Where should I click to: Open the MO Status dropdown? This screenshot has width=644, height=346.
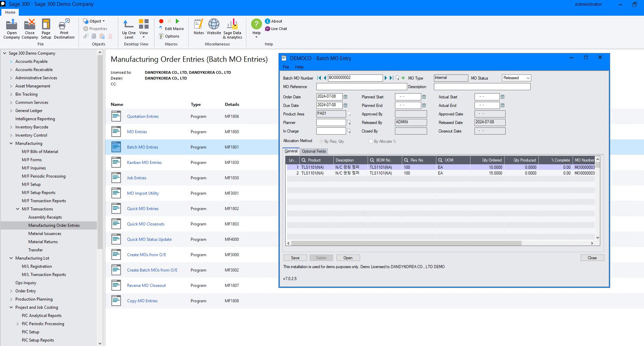528,78
